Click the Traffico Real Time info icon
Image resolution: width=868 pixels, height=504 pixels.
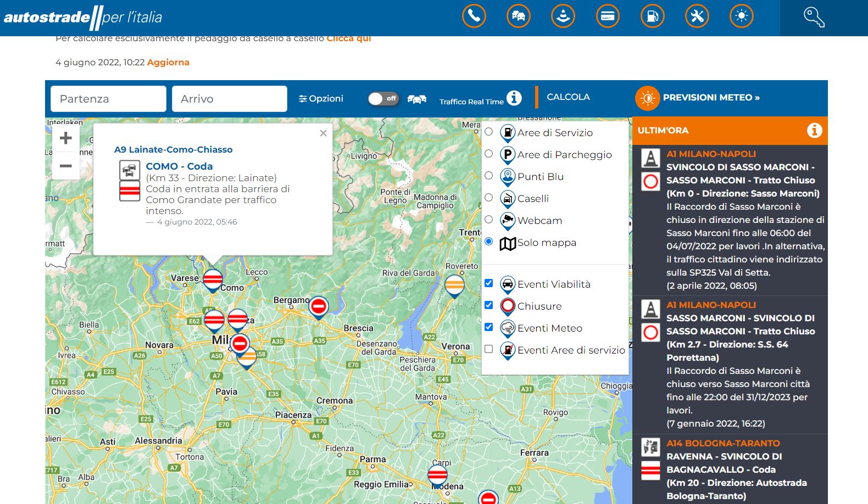[514, 98]
